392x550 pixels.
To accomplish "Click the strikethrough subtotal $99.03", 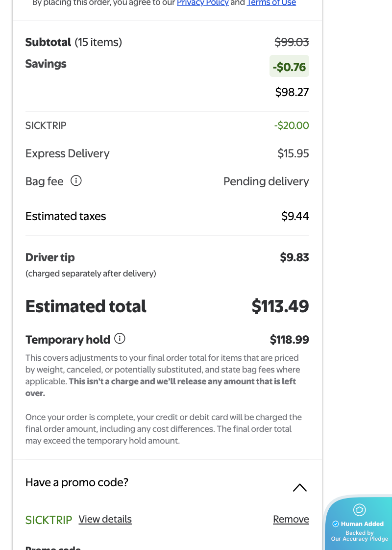I will pyautogui.click(x=292, y=42).
